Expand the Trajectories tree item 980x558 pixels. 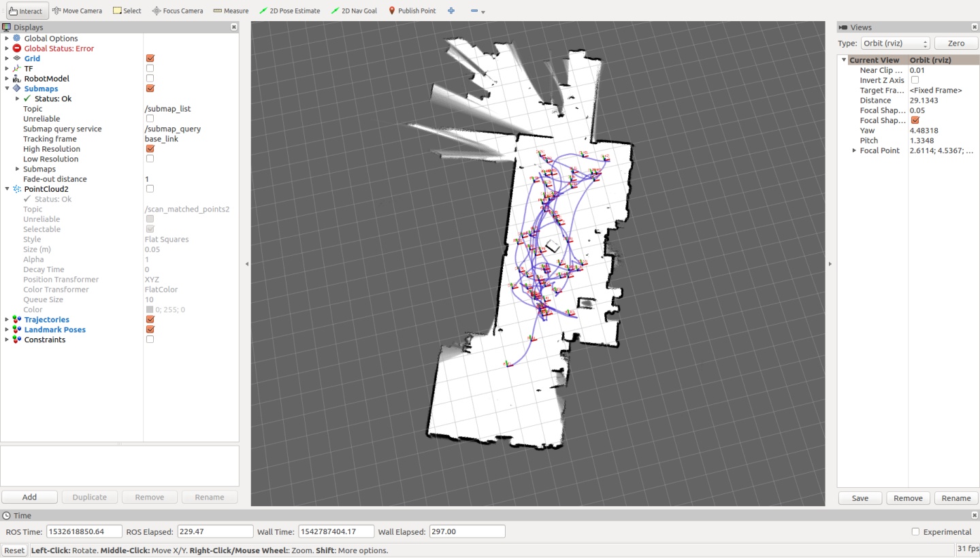(7, 319)
